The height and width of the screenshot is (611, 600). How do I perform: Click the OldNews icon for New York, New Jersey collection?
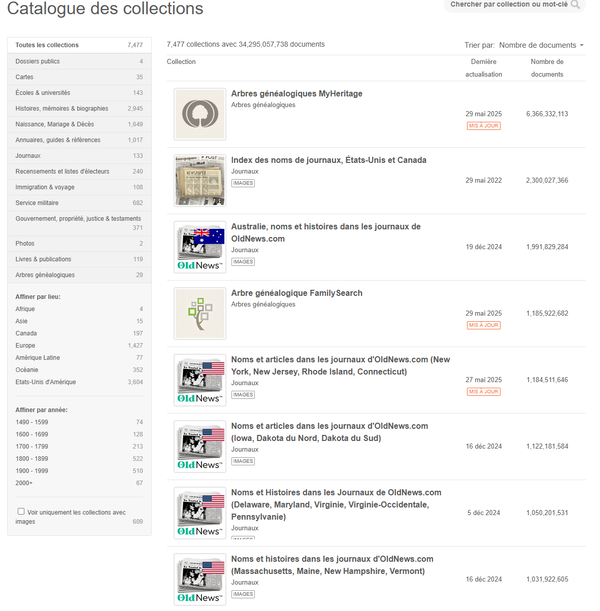(x=199, y=380)
